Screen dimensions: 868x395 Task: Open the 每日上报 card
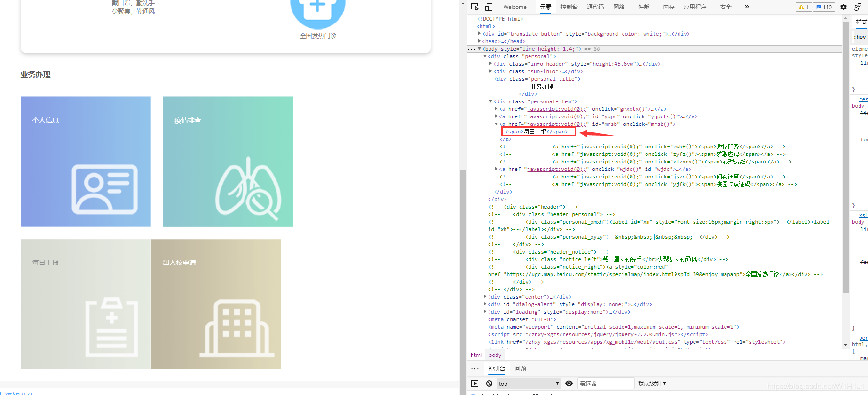(x=86, y=304)
